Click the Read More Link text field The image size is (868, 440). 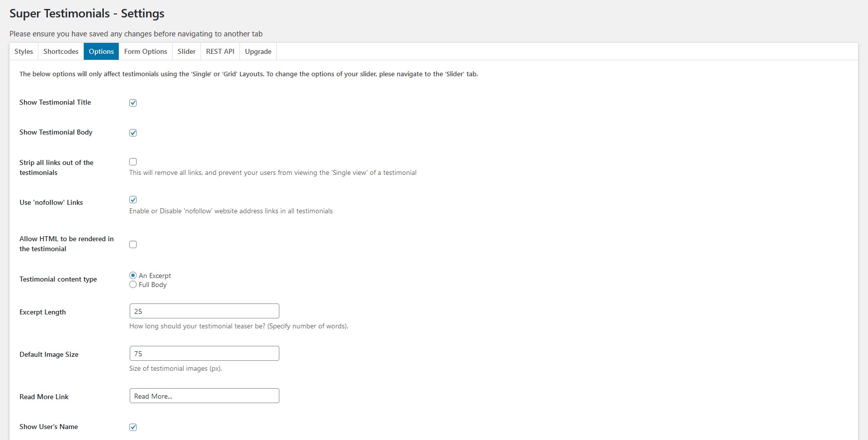(x=204, y=396)
